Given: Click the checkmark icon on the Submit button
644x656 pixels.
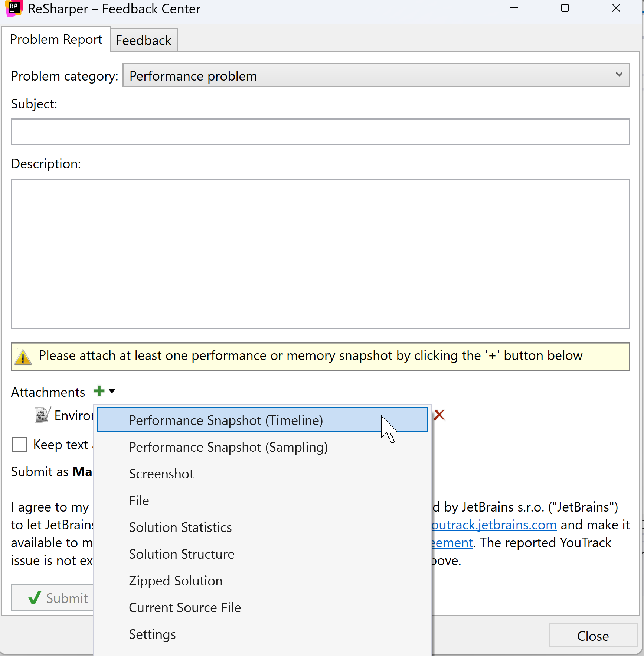Looking at the screenshot, I should pos(34,598).
